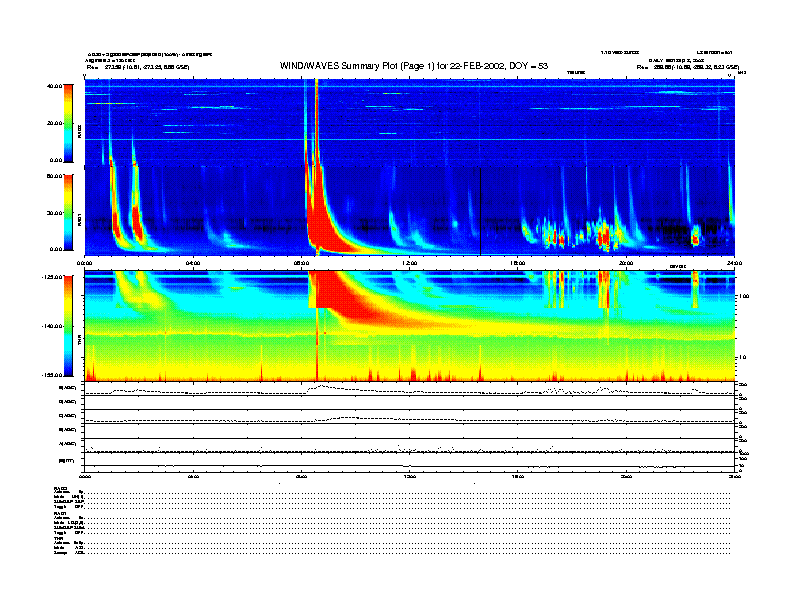Click the red burst cluster near 19:00 in RAD1

click(604, 235)
